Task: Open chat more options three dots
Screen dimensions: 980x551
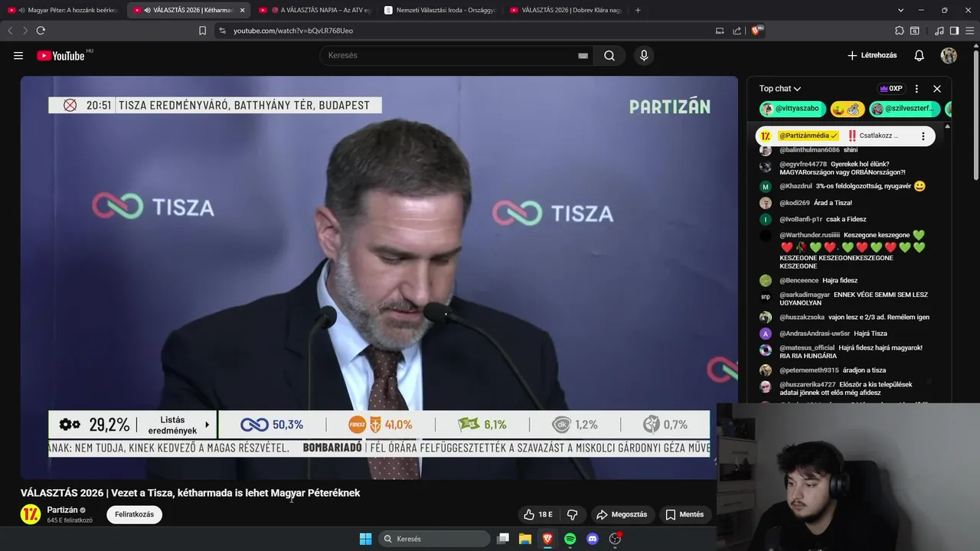Action: [916, 89]
